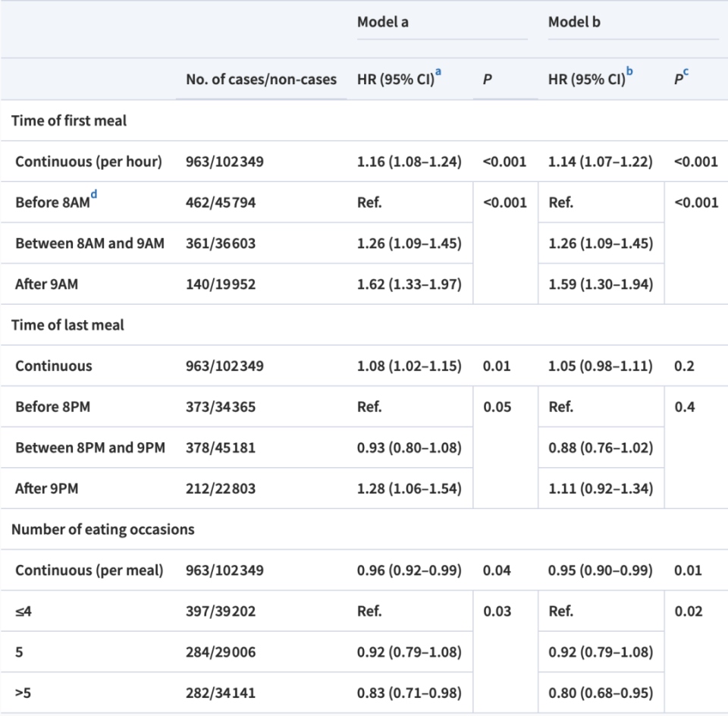
Task: Click the After 9AM row label
Action: coord(46,284)
